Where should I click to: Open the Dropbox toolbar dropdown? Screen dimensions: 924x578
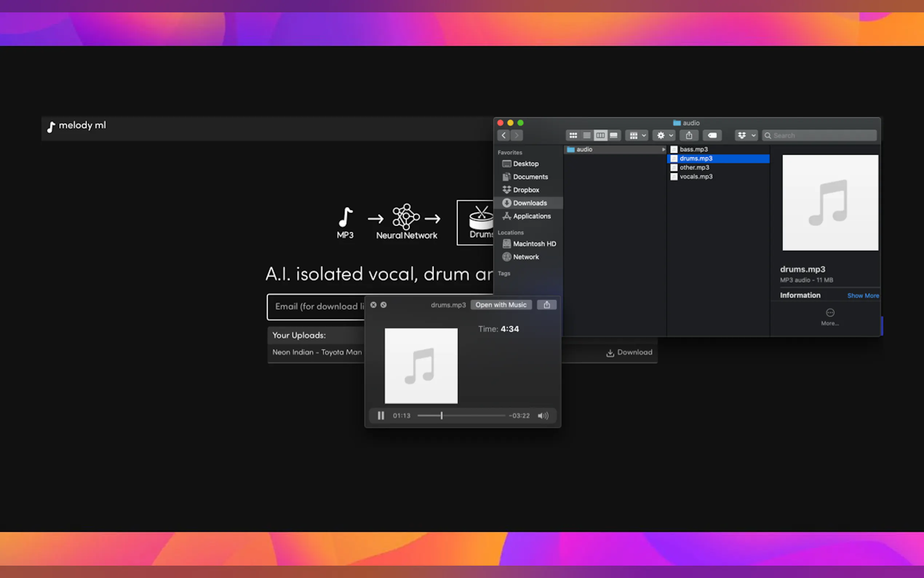(746, 135)
